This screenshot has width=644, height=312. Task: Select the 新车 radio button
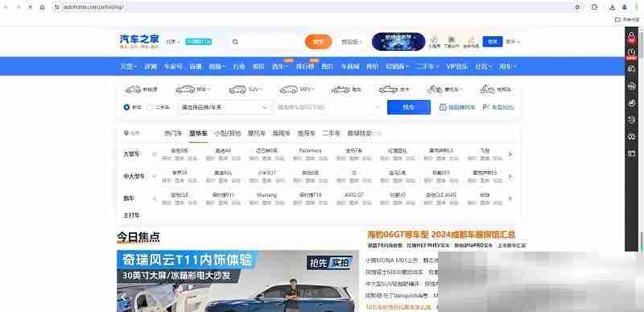click(x=126, y=107)
